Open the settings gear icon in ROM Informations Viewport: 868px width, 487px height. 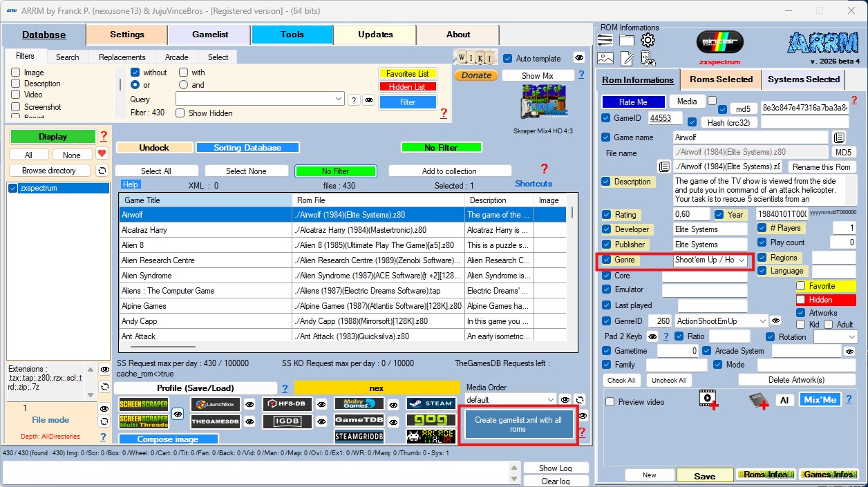click(648, 40)
